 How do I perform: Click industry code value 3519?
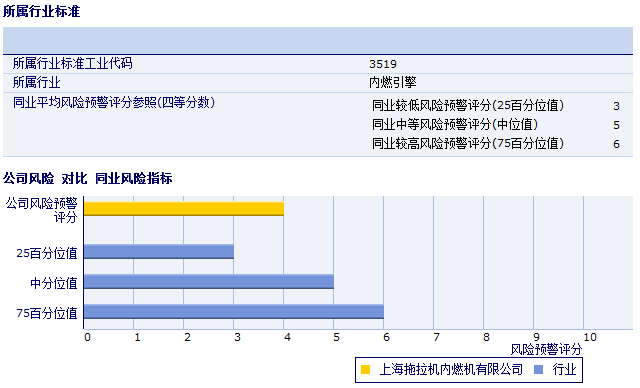click(x=383, y=64)
